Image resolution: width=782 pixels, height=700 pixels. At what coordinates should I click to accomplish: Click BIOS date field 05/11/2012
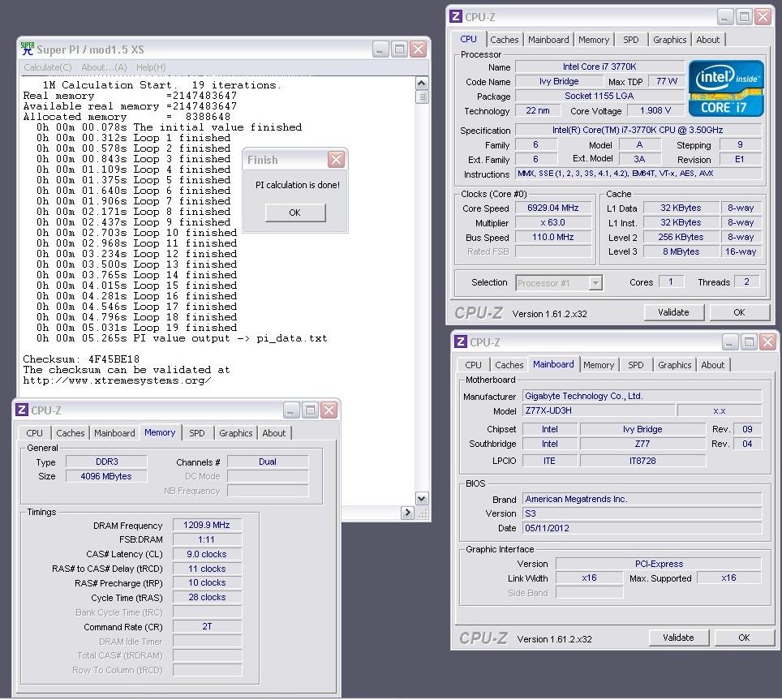pyautogui.click(x=642, y=528)
